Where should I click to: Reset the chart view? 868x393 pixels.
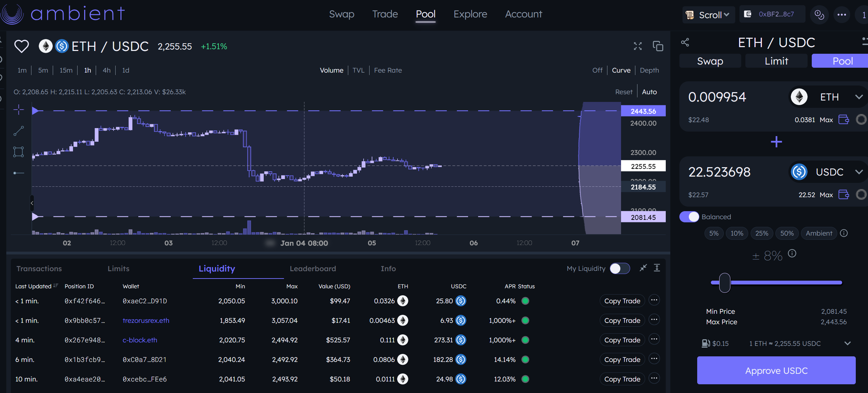pyautogui.click(x=624, y=92)
